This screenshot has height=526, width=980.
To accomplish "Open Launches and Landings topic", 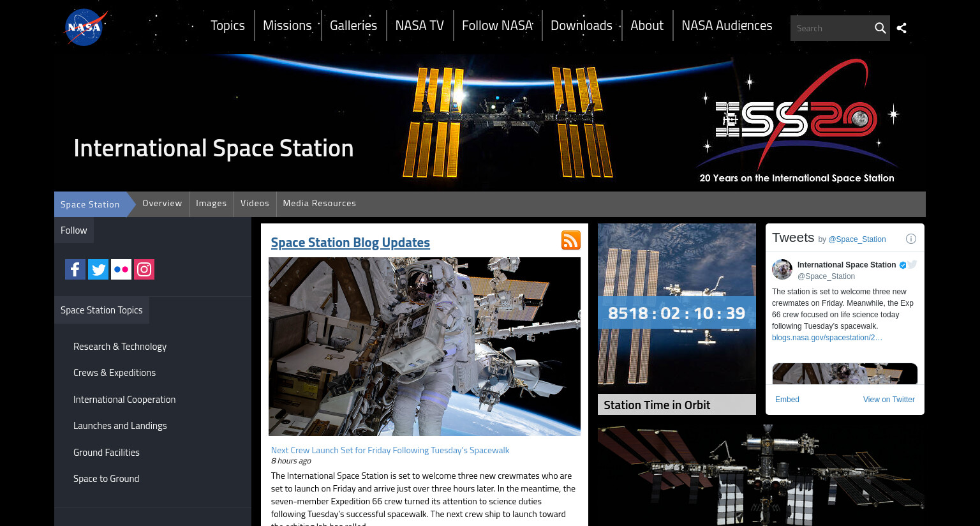I will 120,426.
